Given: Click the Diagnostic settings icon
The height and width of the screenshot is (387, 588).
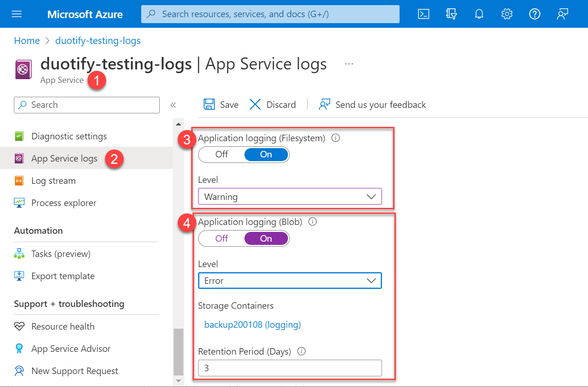Looking at the screenshot, I should point(19,136).
